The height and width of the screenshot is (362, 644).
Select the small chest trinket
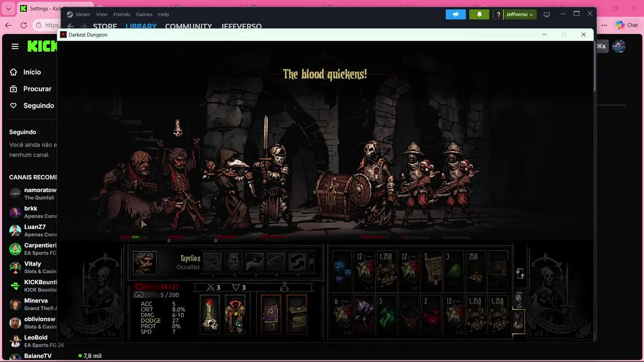tap(296, 313)
